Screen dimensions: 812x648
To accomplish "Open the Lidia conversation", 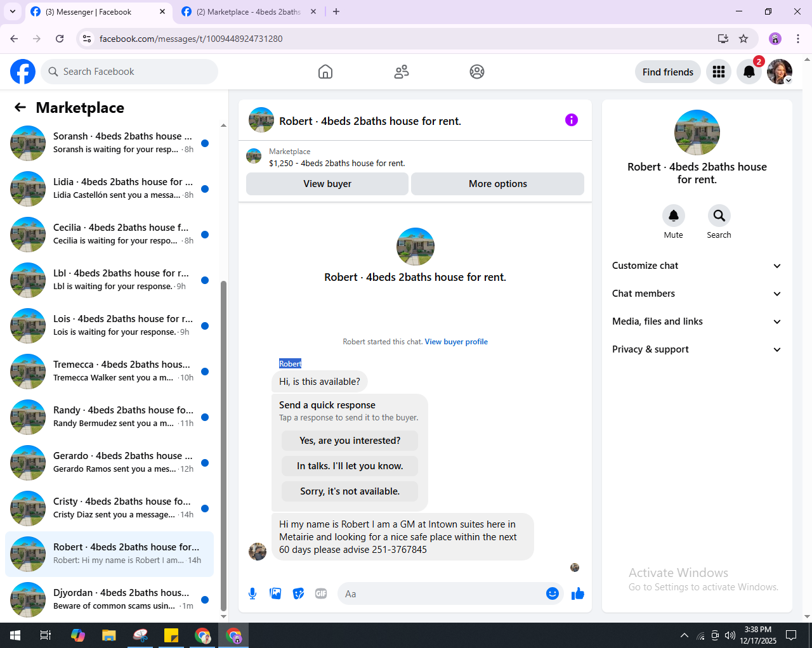I will coord(109,189).
